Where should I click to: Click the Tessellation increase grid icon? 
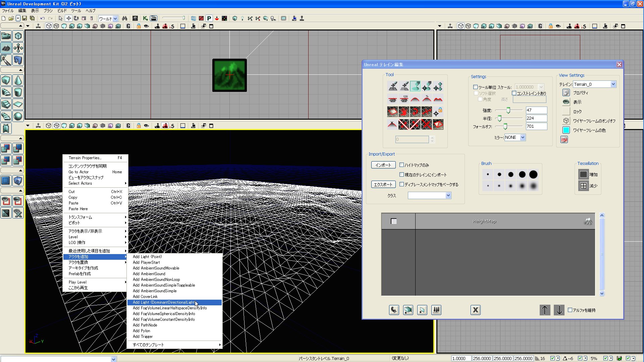[583, 174]
